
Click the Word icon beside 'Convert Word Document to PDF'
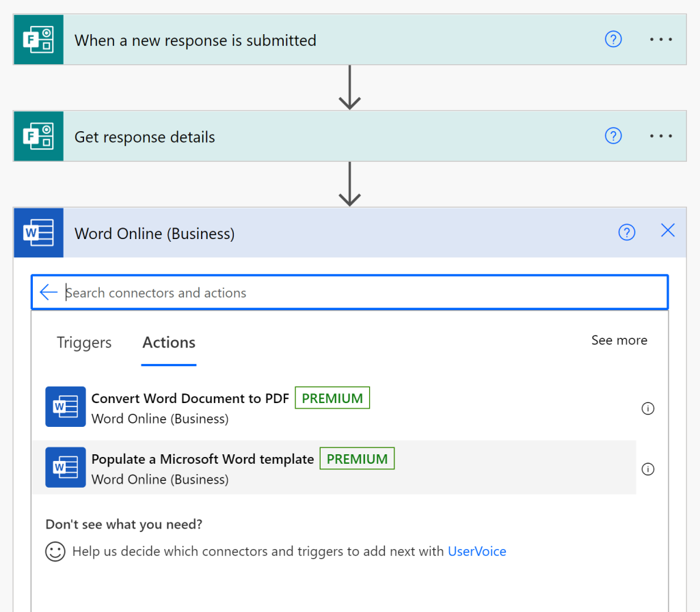click(65, 406)
